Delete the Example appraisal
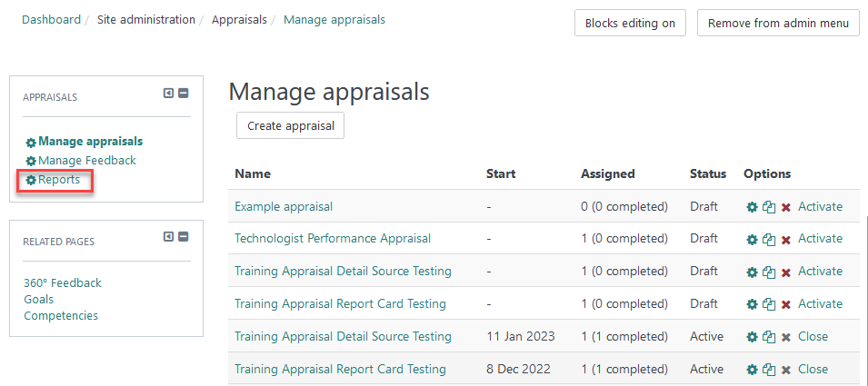Screen dimensions: 868x386 pos(785,207)
